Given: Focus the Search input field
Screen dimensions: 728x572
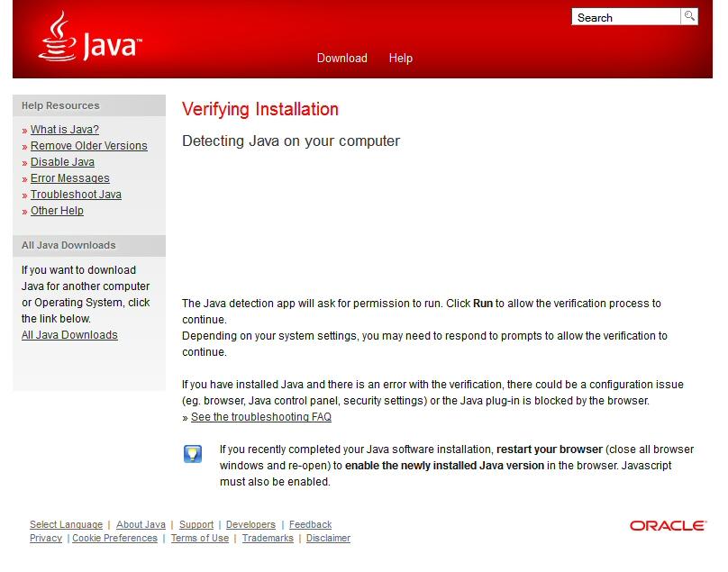Looking at the screenshot, I should [x=626, y=17].
